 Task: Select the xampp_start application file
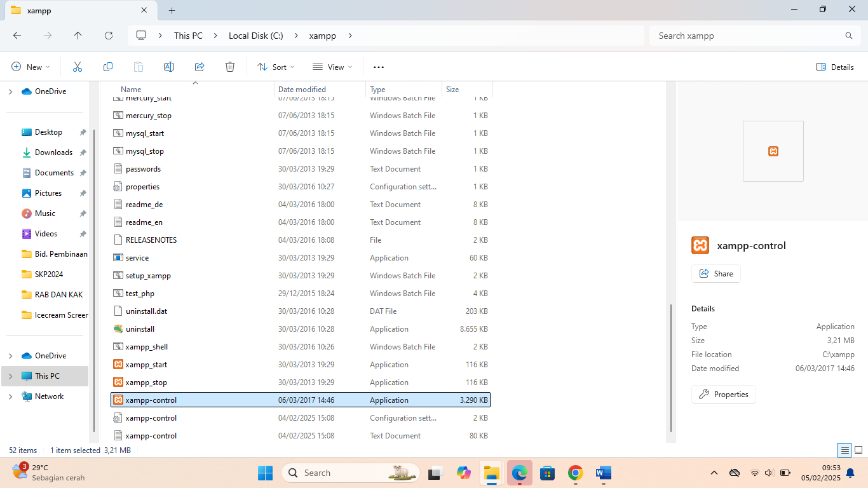coord(301,365)
